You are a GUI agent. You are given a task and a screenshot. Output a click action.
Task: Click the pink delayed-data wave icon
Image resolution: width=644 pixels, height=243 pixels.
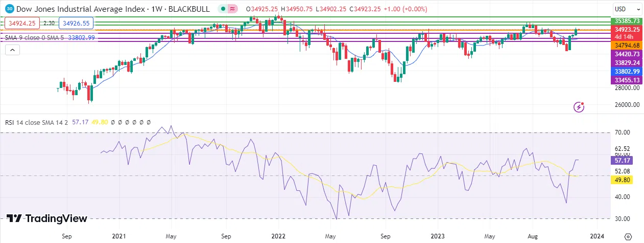coord(232,9)
